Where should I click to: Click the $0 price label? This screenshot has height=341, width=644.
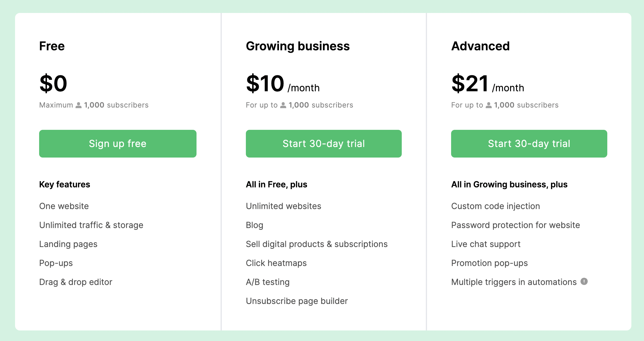click(x=53, y=83)
